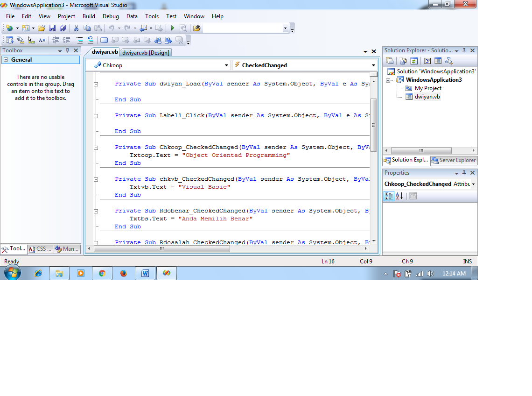The image size is (532, 396).
Task: Click the Navigate Backward icon
Action: (x=144, y=28)
